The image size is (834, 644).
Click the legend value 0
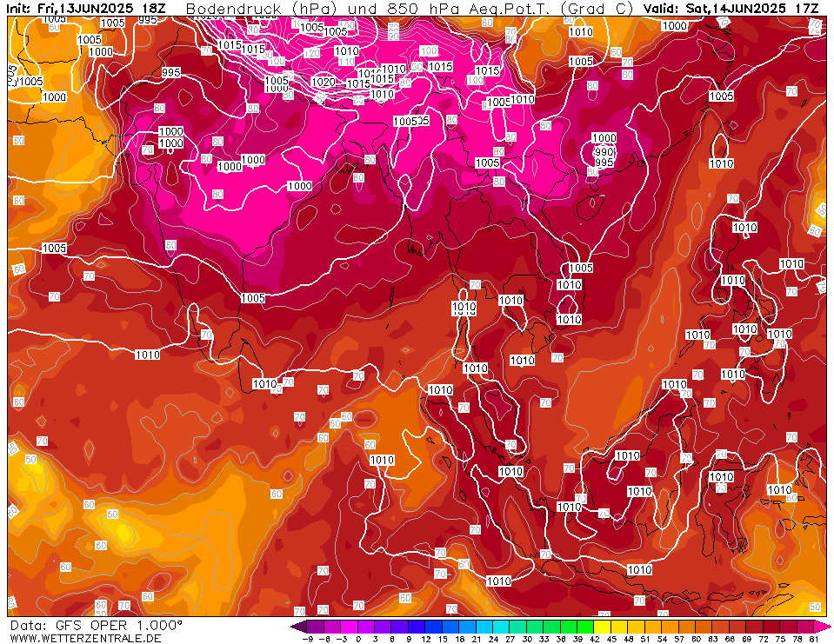pyautogui.click(x=357, y=639)
